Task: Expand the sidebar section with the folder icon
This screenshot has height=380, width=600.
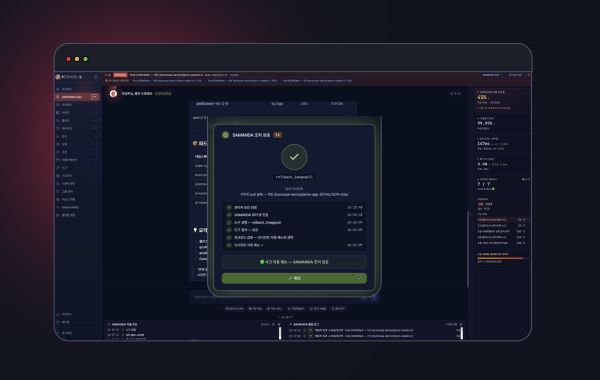Action: point(77,160)
